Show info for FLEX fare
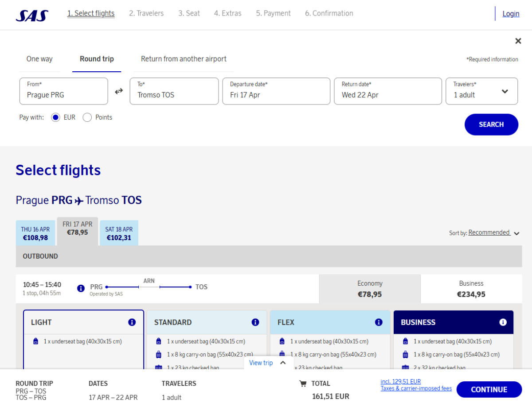 pyautogui.click(x=378, y=322)
